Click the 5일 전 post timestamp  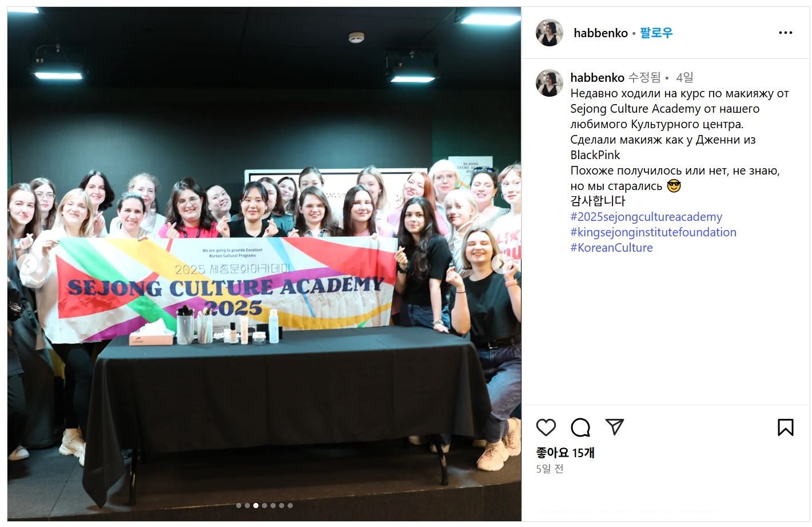[x=550, y=469]
